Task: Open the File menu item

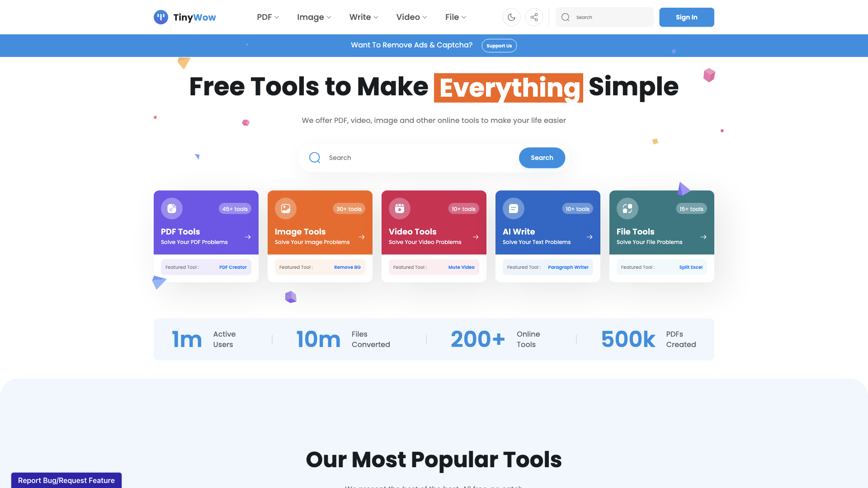Action: [455, 17]
